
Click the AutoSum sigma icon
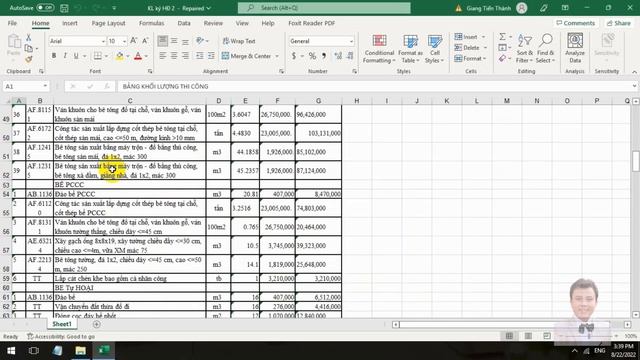coord(502,37)
